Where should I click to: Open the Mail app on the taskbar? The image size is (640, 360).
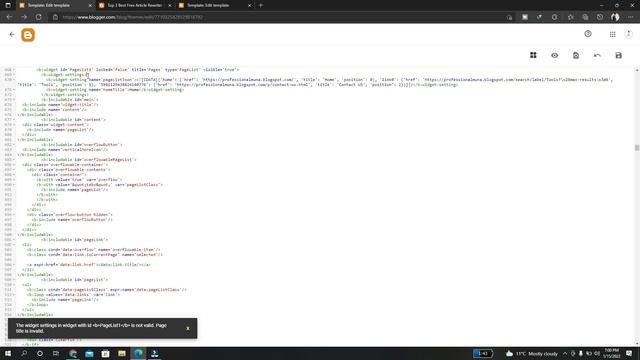click(89, 353)
